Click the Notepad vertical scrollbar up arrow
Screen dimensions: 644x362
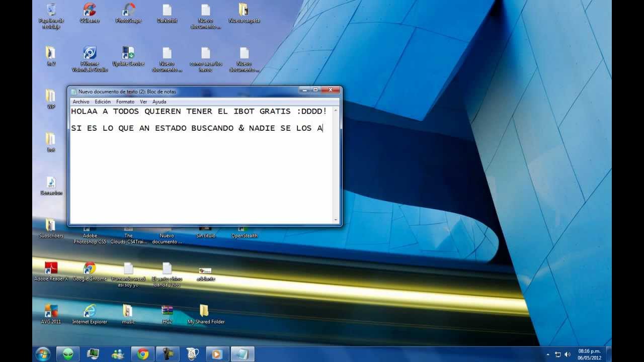336,109
